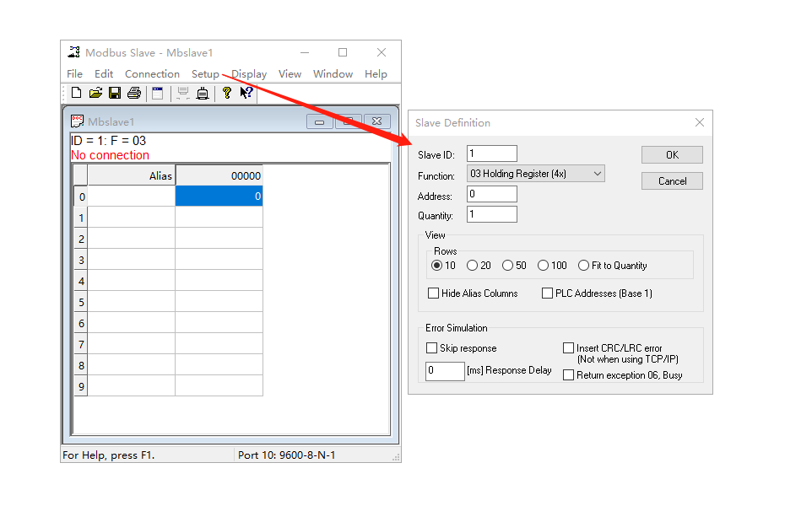The height and width of the screenshot is (506, 812).
Task: Click the Open file folder icon
Action: point(95,93)
